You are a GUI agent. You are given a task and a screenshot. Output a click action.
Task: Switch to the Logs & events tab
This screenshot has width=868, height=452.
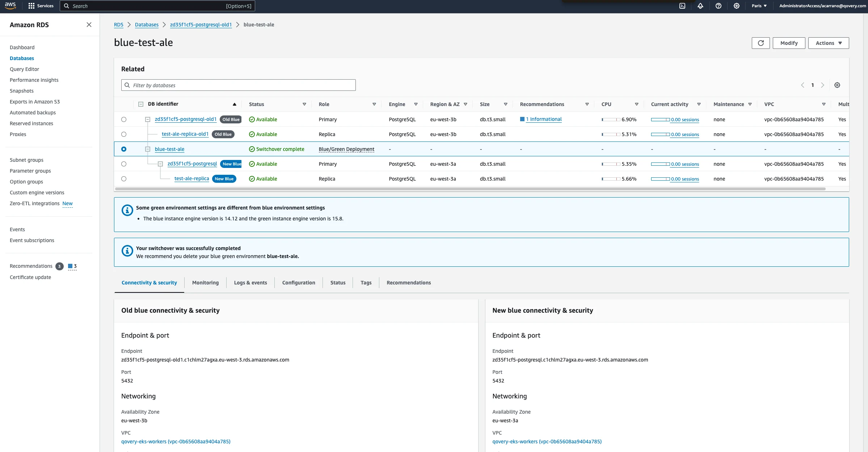(x=250, y=283)
